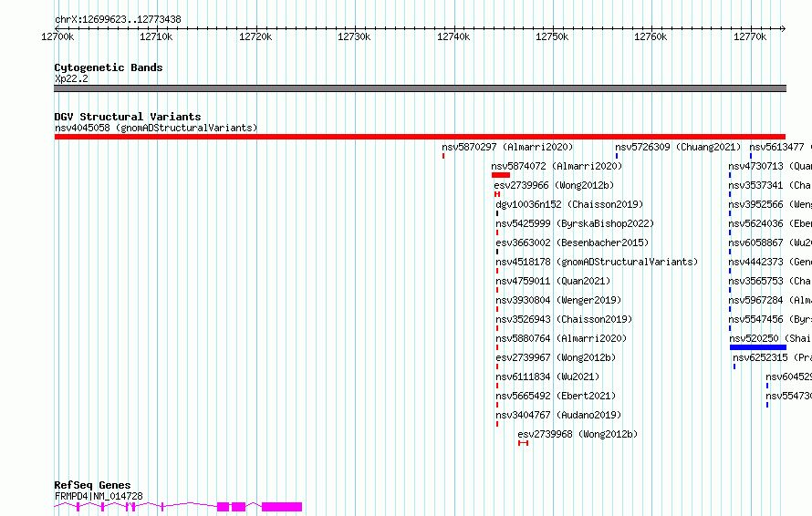Select nsv5665492 (Ebert2021) label
Screen dimensions: 812x516
[556, 396]
